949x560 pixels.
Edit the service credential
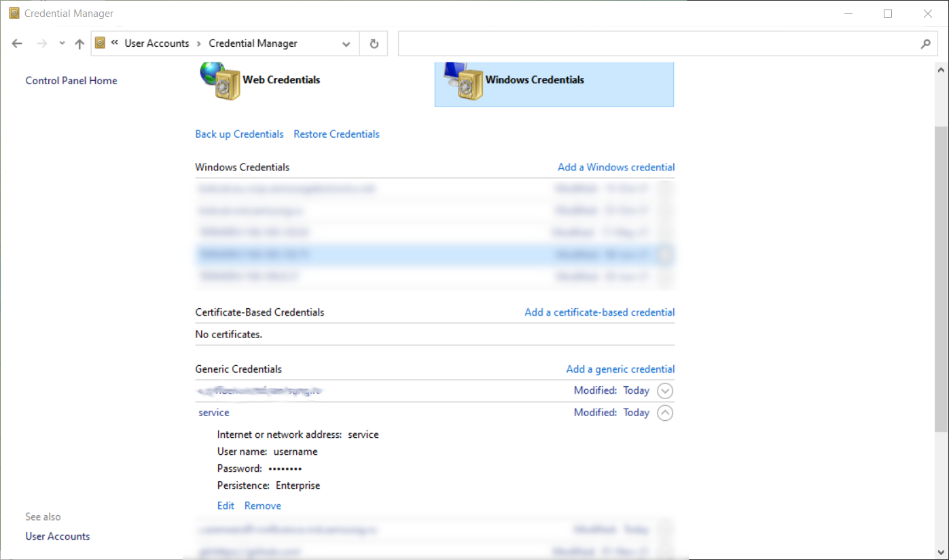(x=226, y=505)
